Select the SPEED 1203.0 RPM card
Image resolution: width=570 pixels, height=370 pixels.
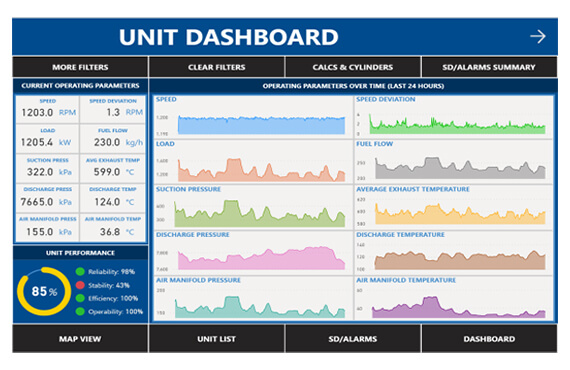[x=48, y=109]
